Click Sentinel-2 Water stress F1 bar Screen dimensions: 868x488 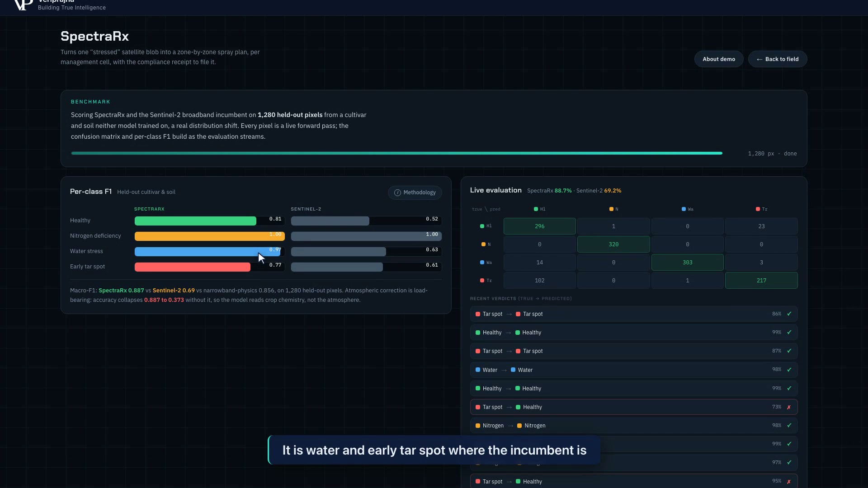[x=339, y=252]
